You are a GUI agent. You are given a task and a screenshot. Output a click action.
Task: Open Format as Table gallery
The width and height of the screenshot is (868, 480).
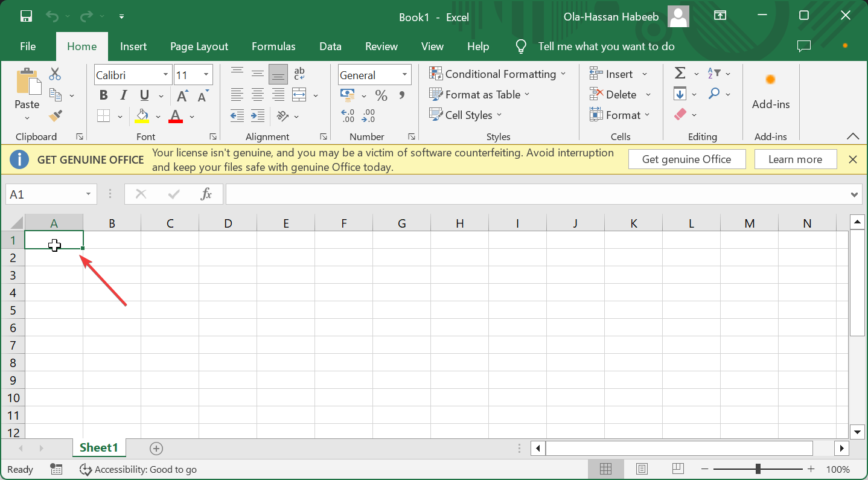click(479, 94)
